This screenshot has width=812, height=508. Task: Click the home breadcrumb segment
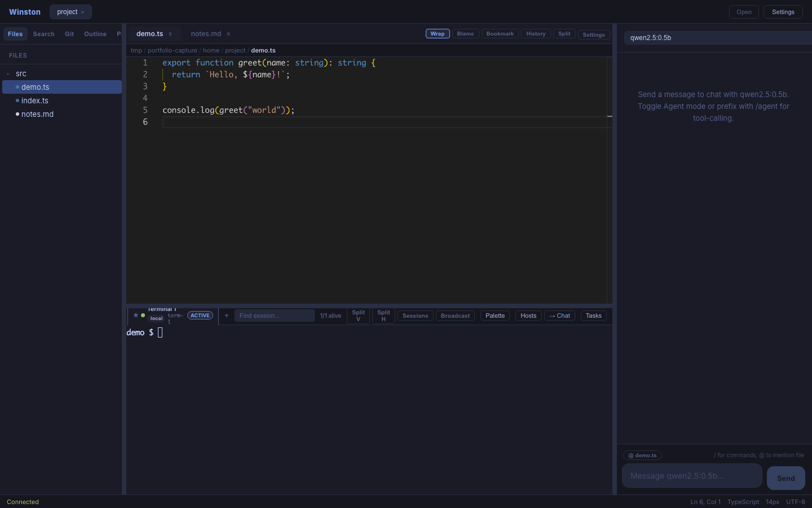[211, 50]
